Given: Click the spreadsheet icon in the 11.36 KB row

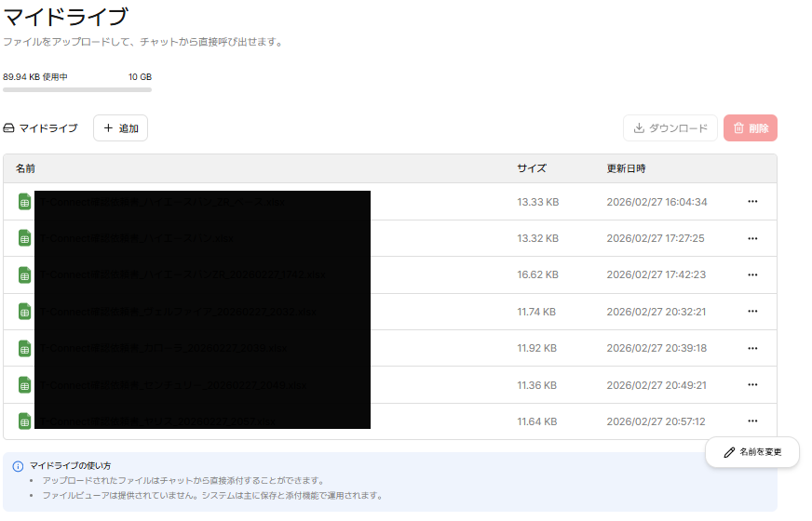Looking at the screenshot, I should coord(24,385).
